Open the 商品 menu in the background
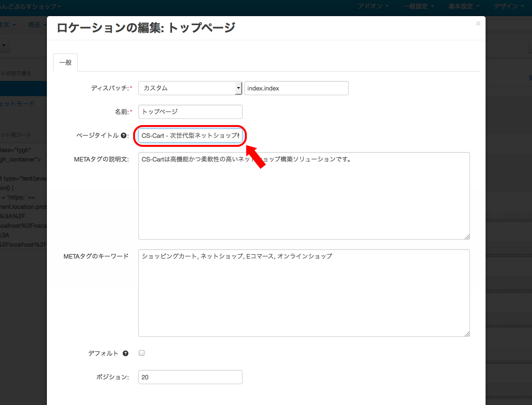 point(36,25)
